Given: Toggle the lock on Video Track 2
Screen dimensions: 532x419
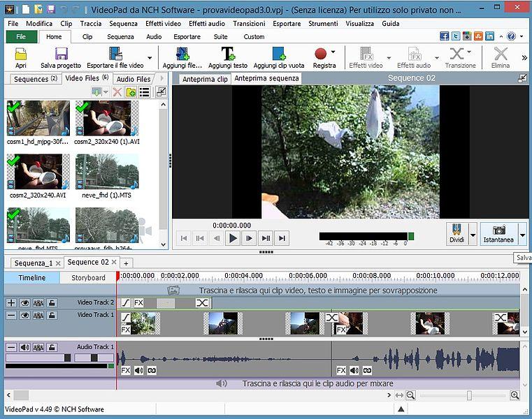Looking at the screenshot, I should pyautogui.click(x=52, y=303).
